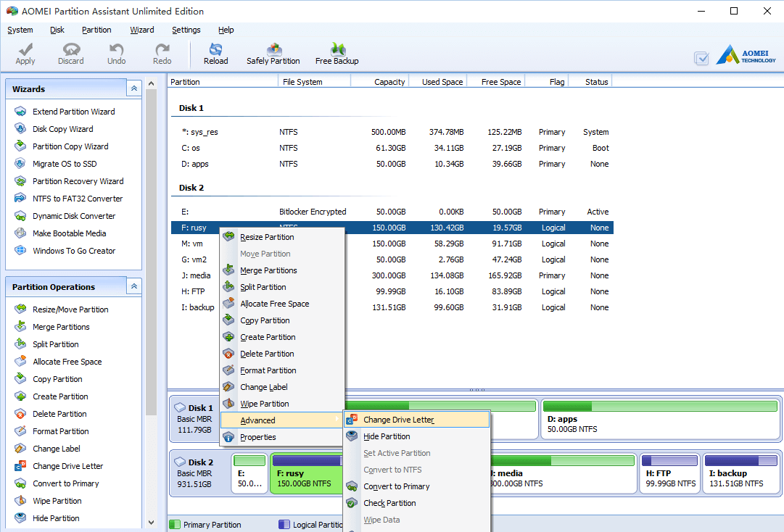Choose Split Partition in context menu
Screen dimensions: 784x532
[282, 287]
